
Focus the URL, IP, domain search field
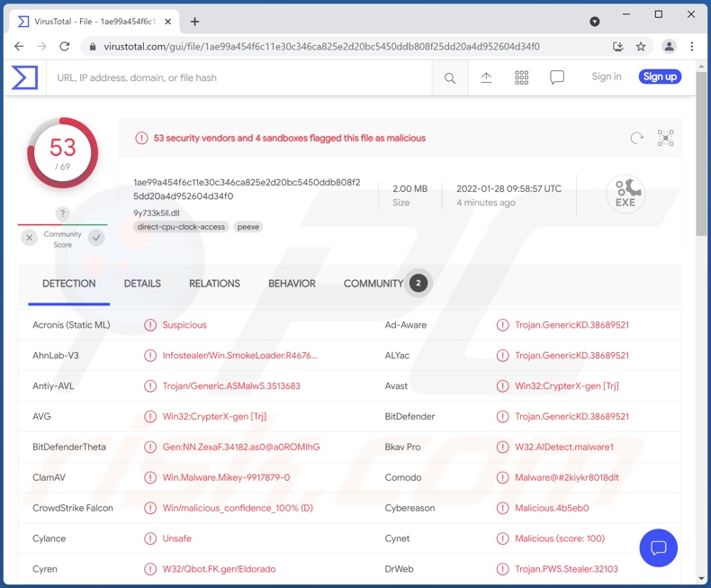pos(239,78)
